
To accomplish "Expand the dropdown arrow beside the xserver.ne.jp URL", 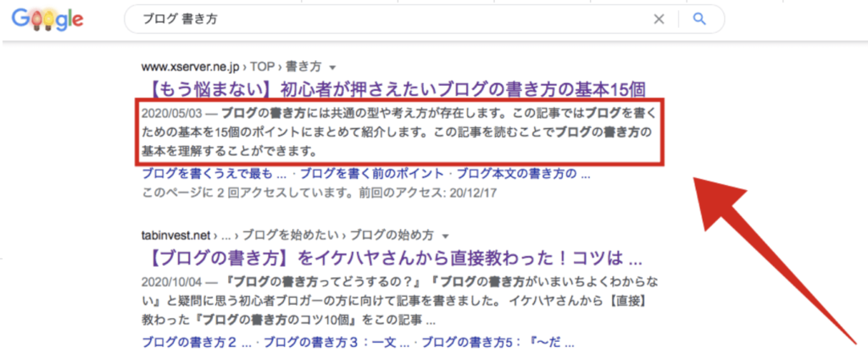I will (x=333, y=66).
